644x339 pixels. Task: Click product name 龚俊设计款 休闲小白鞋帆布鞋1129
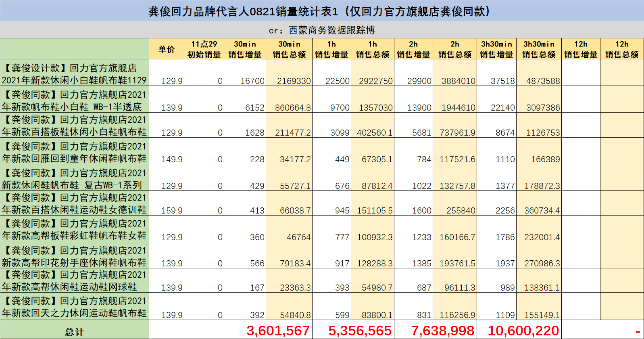(75, 73)
